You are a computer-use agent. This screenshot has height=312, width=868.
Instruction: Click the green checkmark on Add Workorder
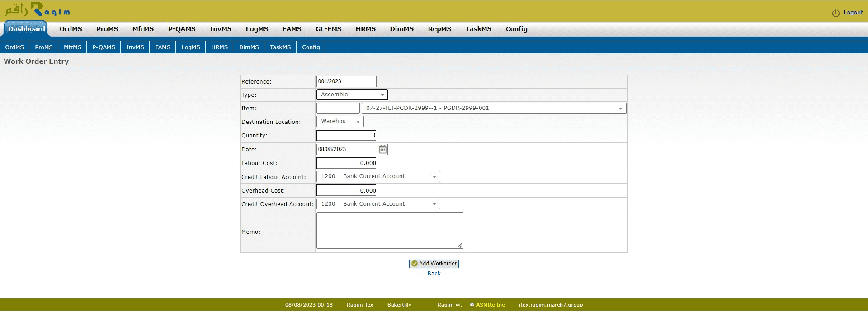point(414,264)
